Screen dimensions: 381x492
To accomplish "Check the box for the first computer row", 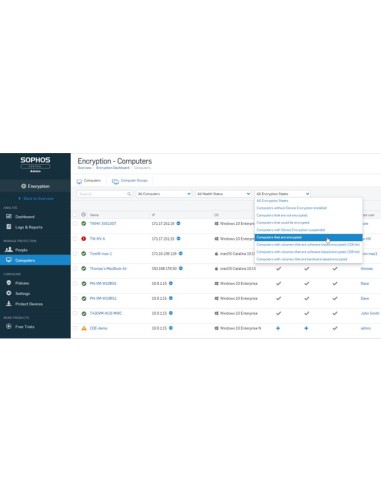I will point(75,223).
